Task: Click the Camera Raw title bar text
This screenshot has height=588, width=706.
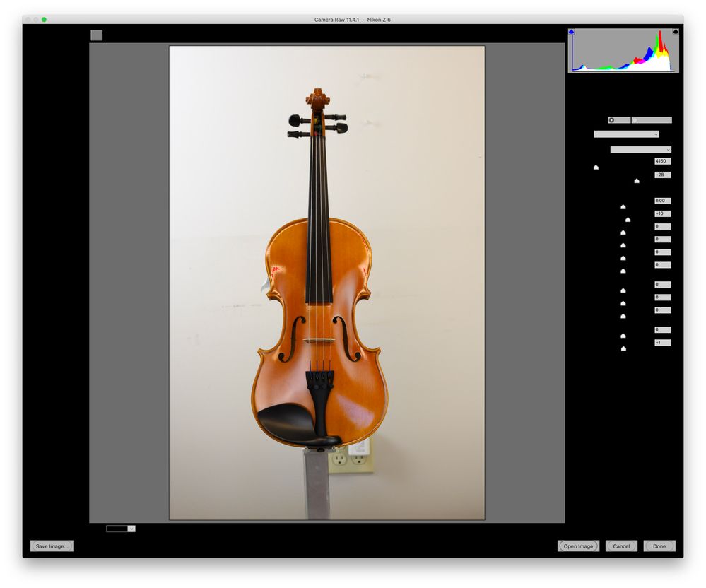Action: click(x=353, y=19)
